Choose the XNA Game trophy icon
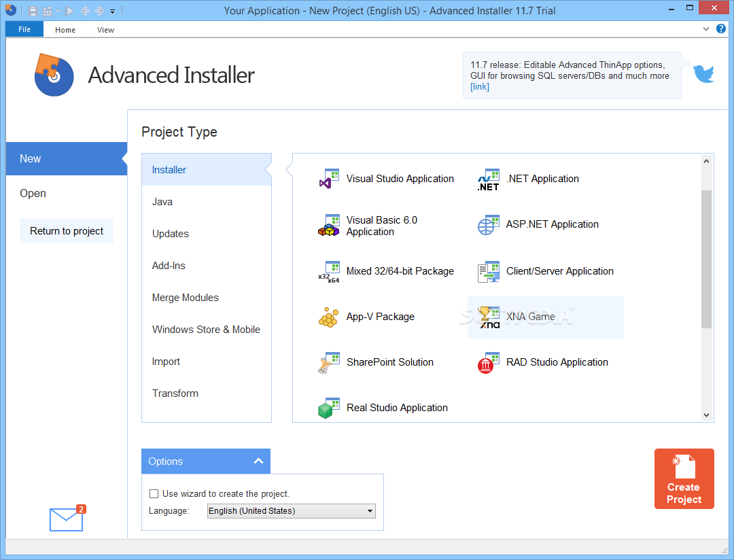This screenshot has width=734, height=560. [489, 317]
